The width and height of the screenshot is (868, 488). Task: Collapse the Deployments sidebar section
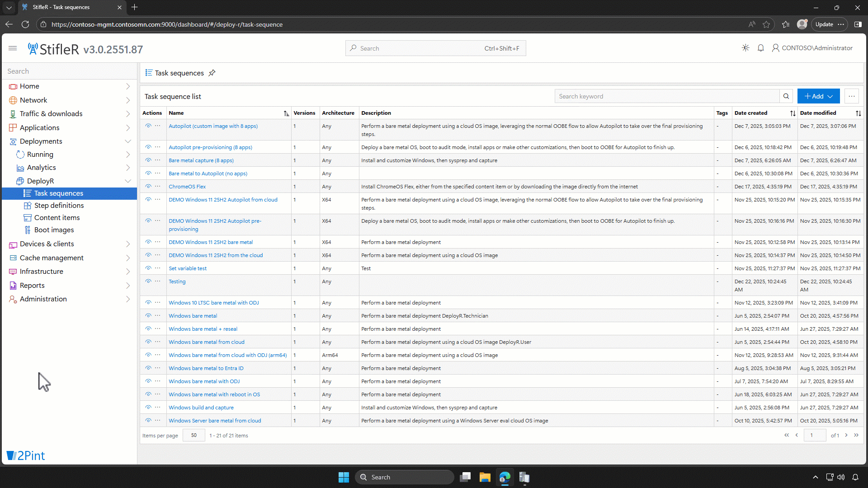click(128, 141)
